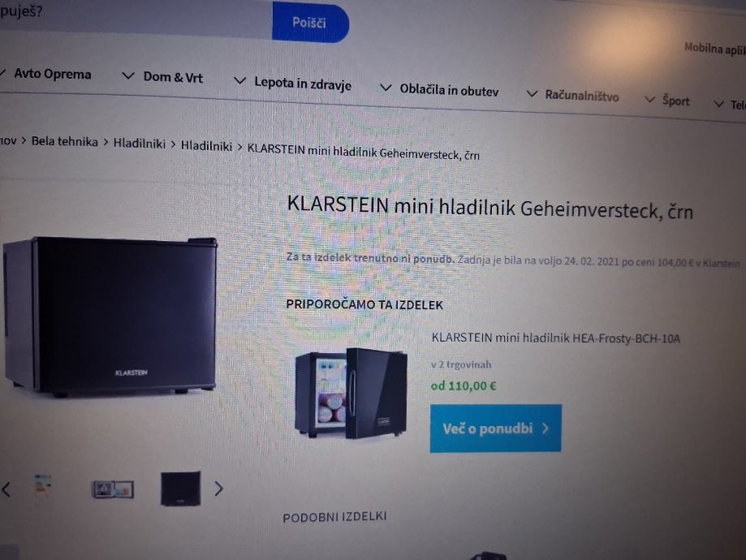This screenshot has width=746, height=560.
Task: Select the open fridge interior thumbnail
Action: point(113,489)
